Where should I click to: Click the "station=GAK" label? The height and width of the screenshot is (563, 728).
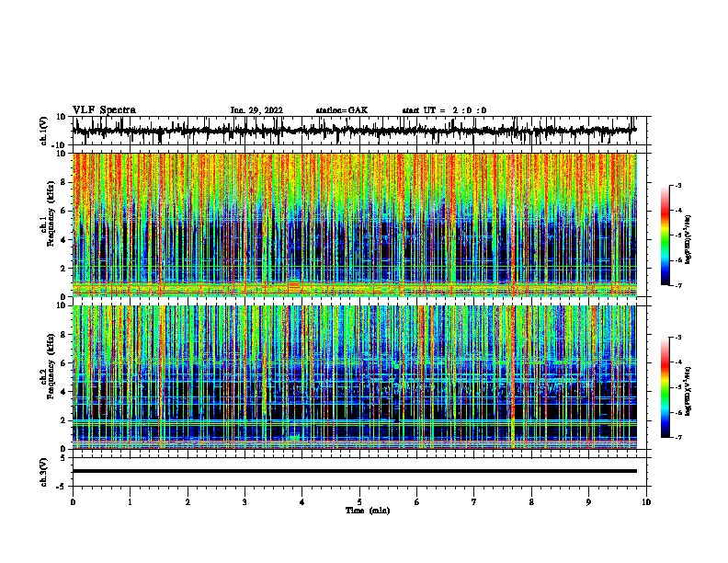(342, 110)
